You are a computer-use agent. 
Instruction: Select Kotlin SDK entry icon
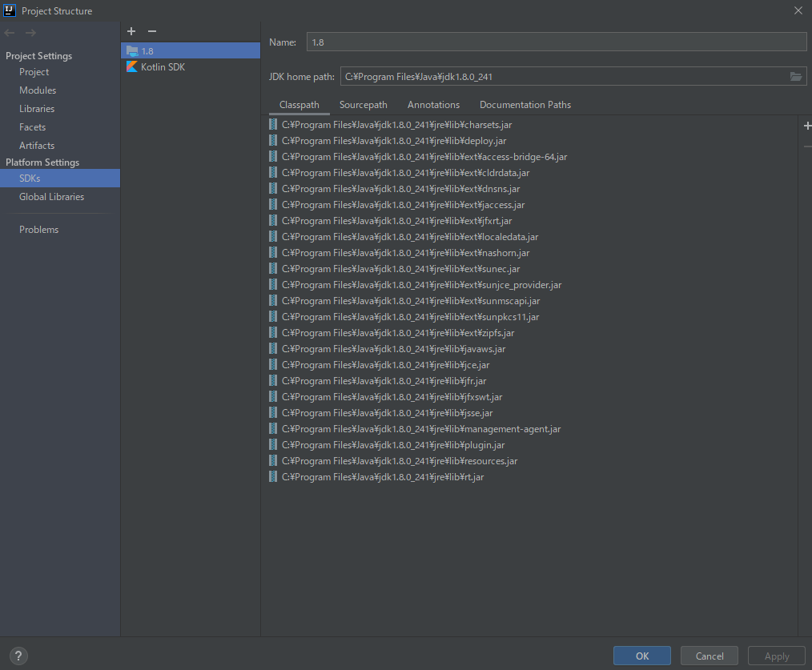132,66
